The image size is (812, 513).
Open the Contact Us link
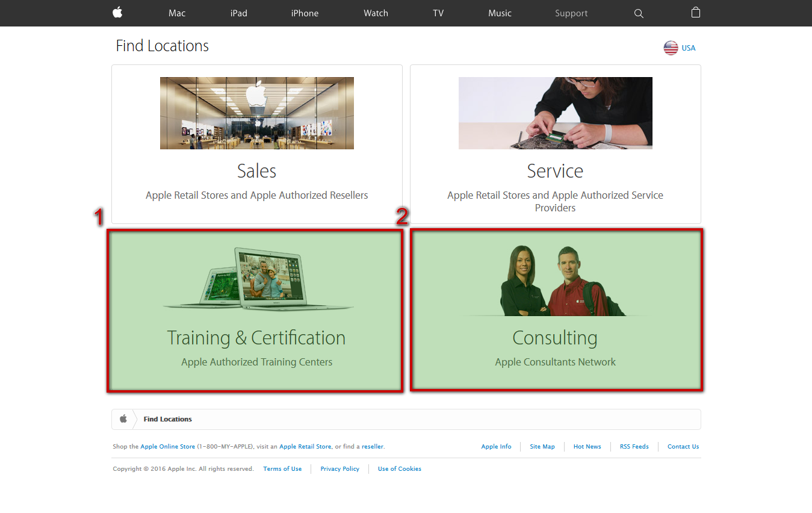click(x=683, y=447)
